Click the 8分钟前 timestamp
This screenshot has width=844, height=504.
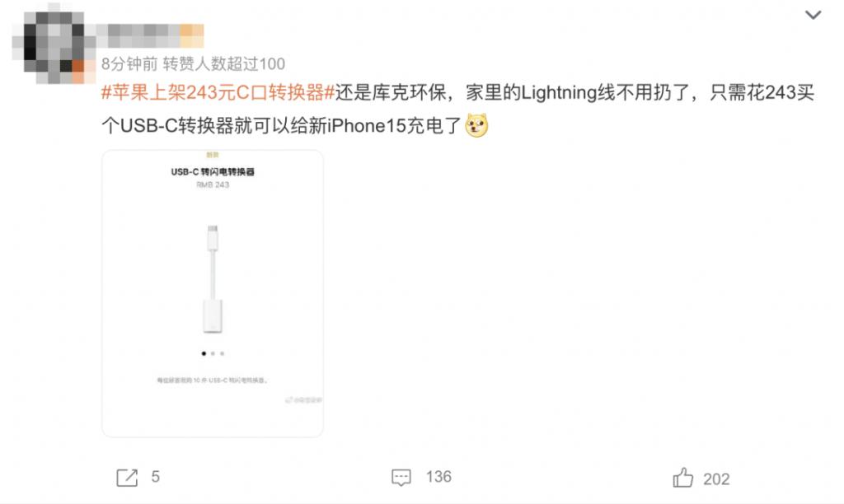pos(129,64)
